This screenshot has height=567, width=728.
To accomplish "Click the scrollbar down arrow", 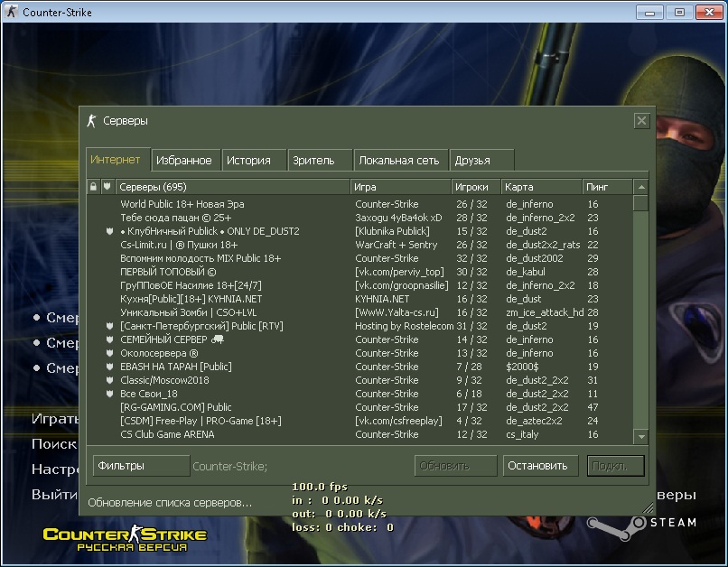I will [x=641, y=436].
